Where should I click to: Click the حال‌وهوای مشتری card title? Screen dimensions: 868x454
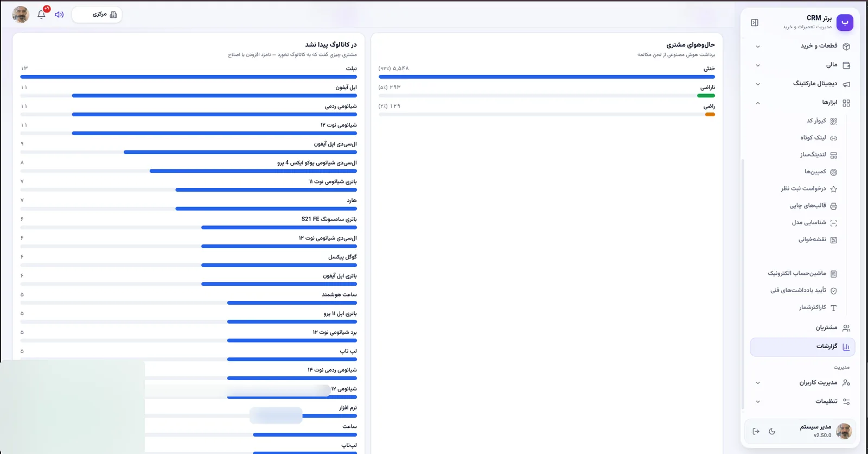(x=691, y=45)
